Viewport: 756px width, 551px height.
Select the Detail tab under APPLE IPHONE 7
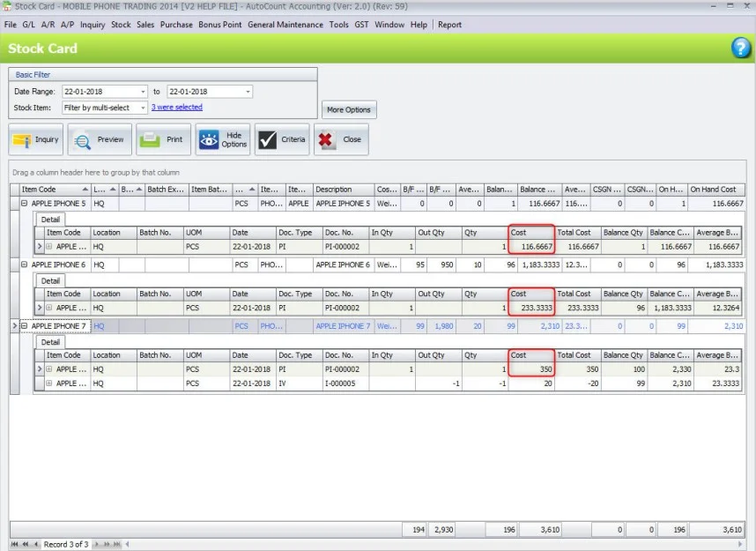tap(50, 342)
